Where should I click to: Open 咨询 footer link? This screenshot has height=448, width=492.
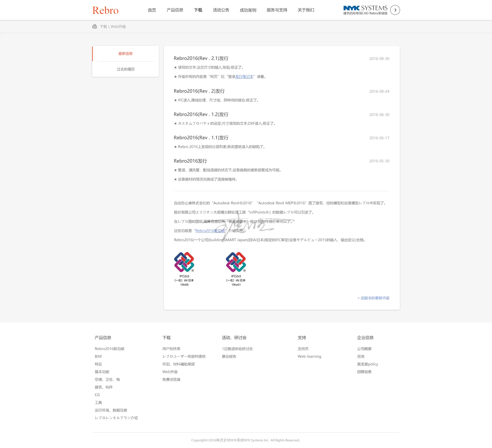[x=361, y=356]
